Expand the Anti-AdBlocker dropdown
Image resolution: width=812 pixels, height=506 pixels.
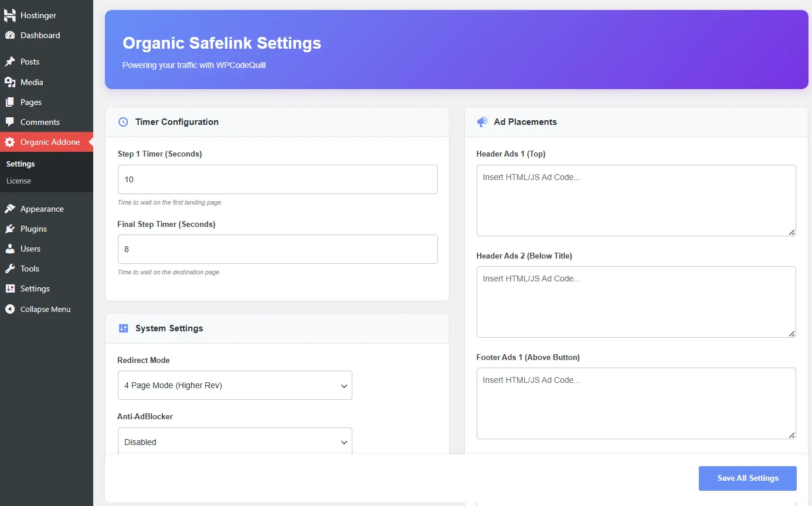(235, 442)
